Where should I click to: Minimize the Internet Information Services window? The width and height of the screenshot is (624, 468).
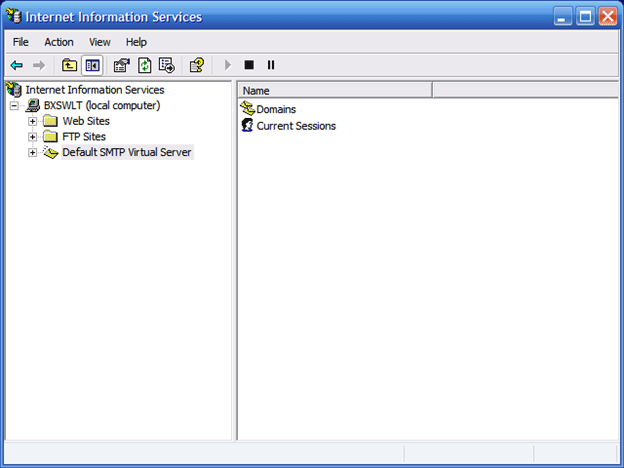[x=562, y=16]
